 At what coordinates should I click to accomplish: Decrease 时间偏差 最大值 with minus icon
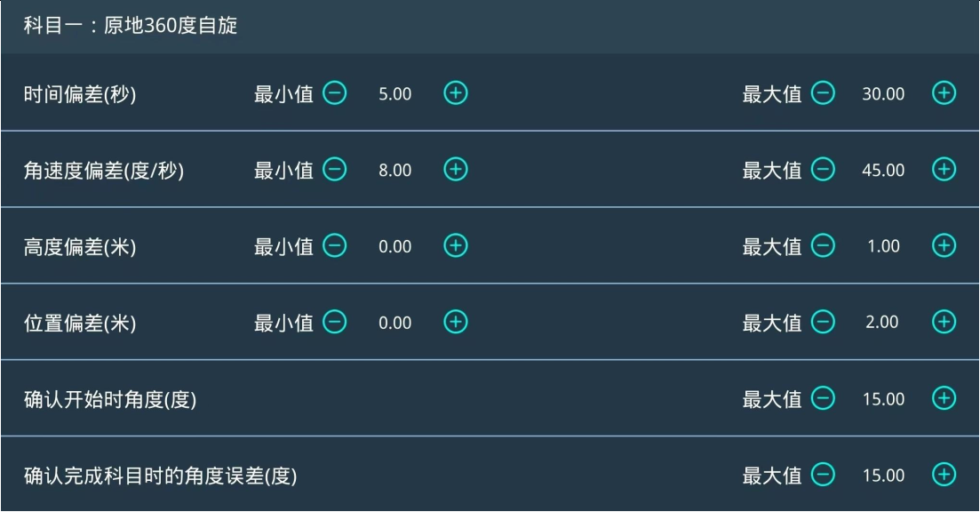tap(824, 93)
